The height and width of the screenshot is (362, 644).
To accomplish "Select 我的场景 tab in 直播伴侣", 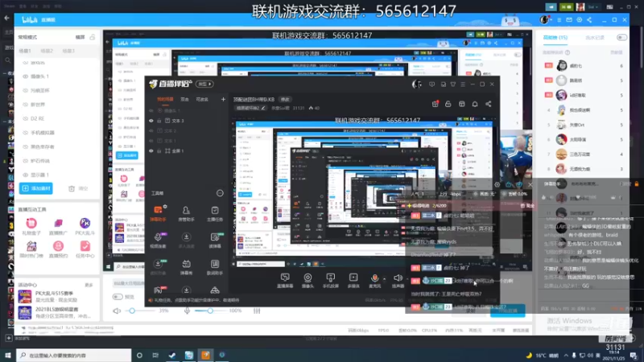I will click(165, 99).
